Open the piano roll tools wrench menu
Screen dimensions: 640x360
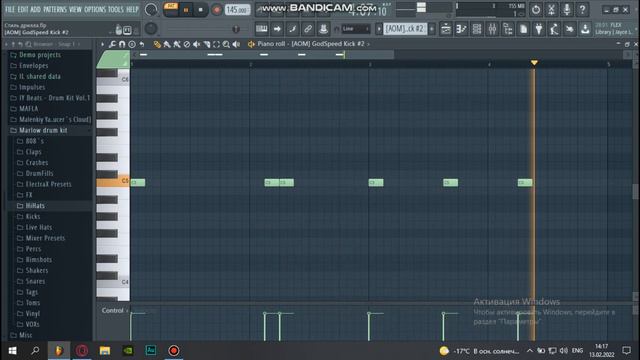(x=112, y=44)
